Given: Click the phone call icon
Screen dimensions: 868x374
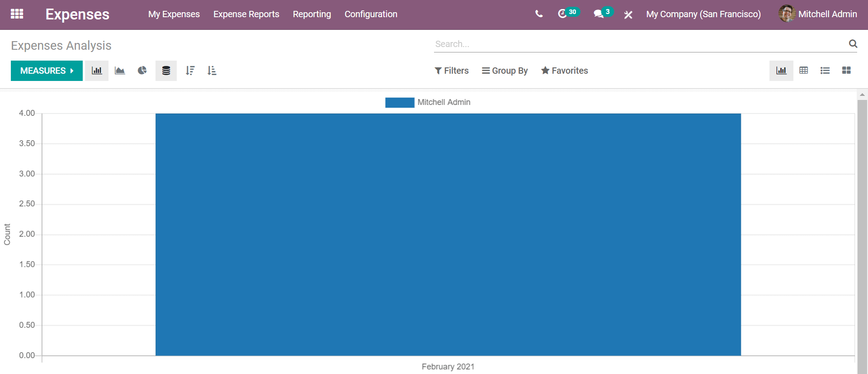Looking at the screenshot, I should (x=539, y=14).
